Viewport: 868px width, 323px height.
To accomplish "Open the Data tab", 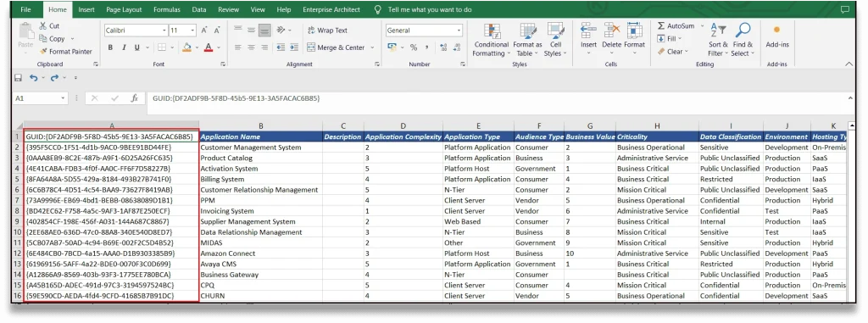I will click(199, 9).
